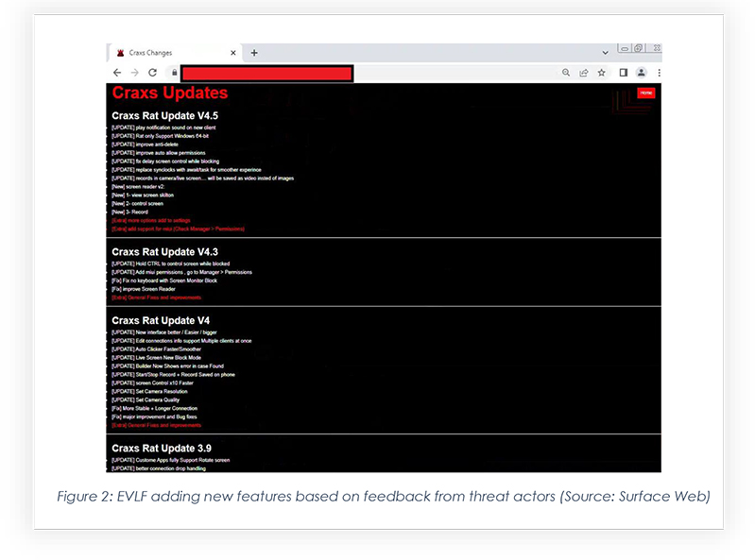
Task: Click 'Edit connections info support Multiple clients' line
Action: (181, 341)
